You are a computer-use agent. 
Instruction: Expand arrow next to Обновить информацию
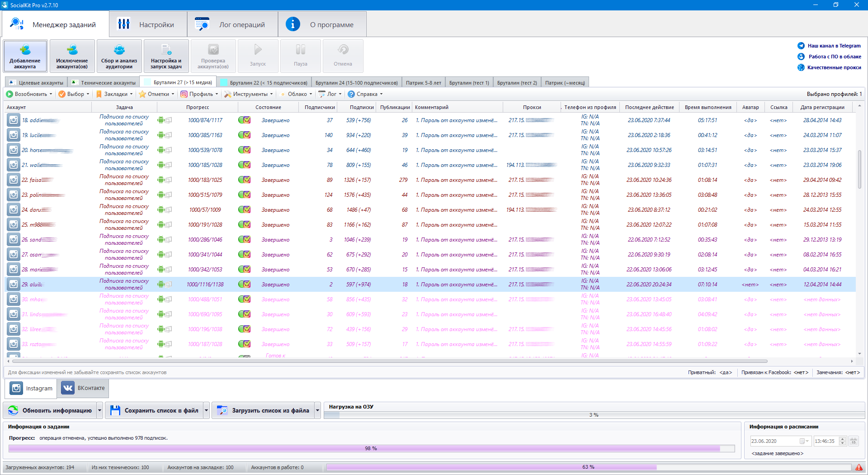tap(99, 410)
